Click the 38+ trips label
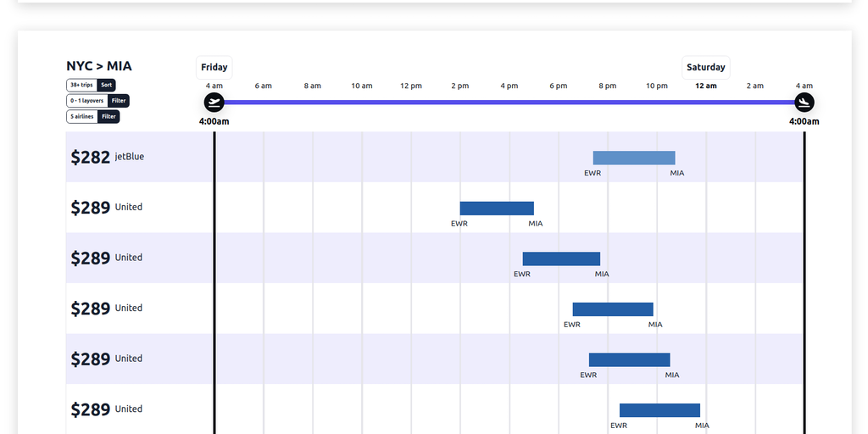Image resolution: width=868 pixels, height=434 pixels. 82,85
